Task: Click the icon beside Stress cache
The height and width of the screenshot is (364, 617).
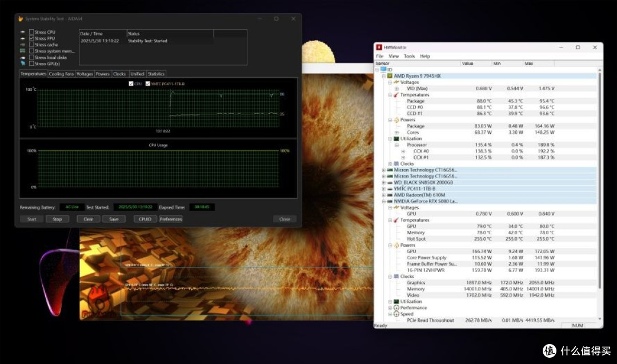Action: [x=22, y=45]
